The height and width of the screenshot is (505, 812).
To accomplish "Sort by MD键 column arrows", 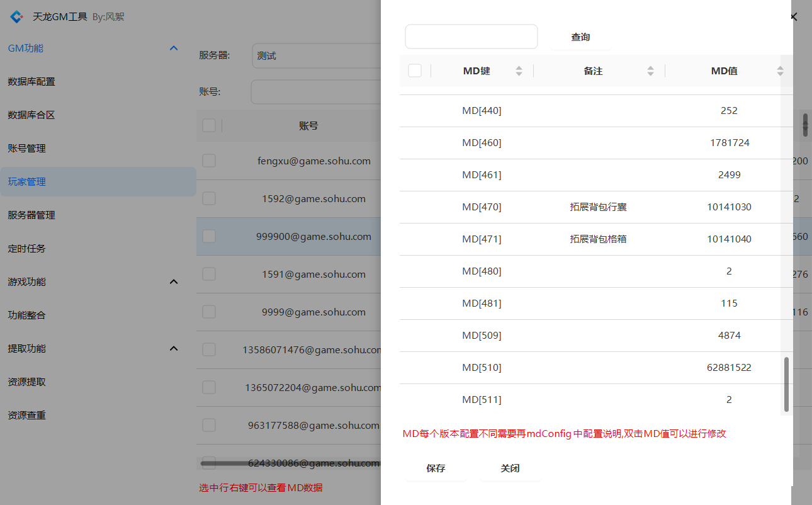I will pos(519,71).
